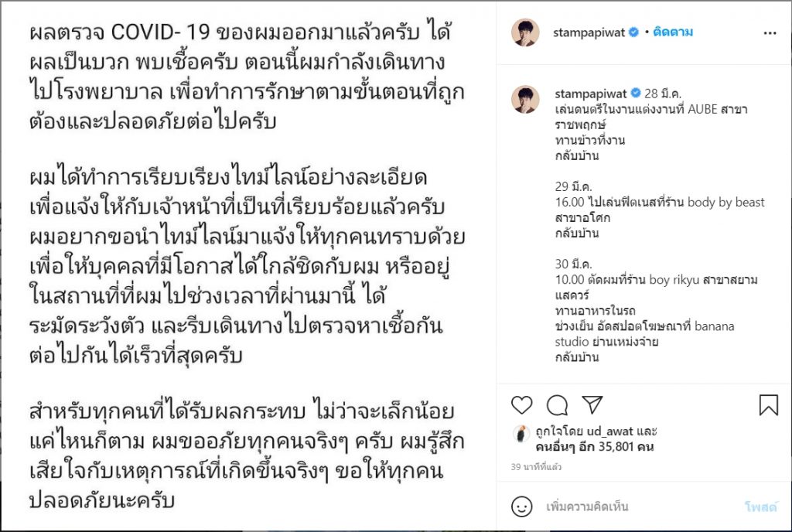The width and height of the screenshot is (792, 532).
Task: Share the post with the paper plane icon
Action: tap(592, 404)
